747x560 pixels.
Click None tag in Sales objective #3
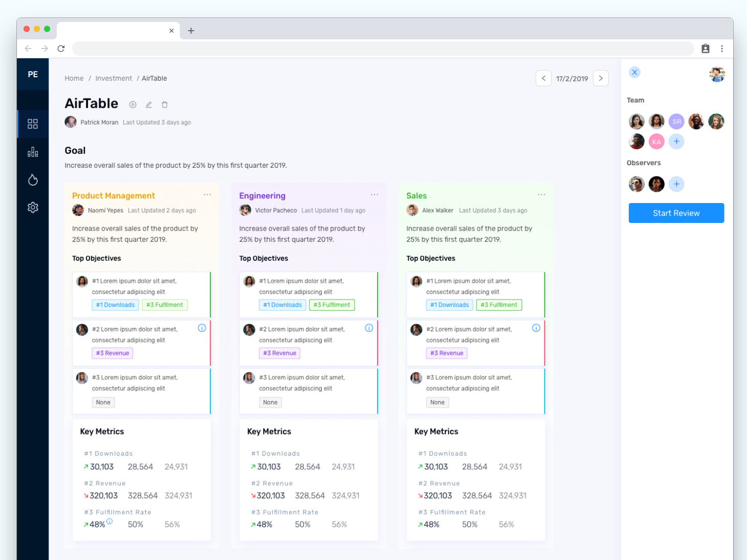point(437,402)
